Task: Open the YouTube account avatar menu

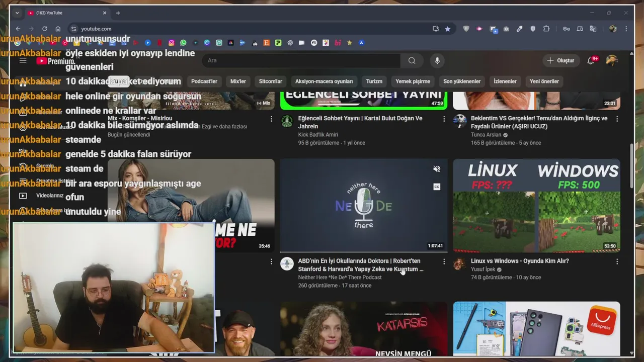Action: 612,60
